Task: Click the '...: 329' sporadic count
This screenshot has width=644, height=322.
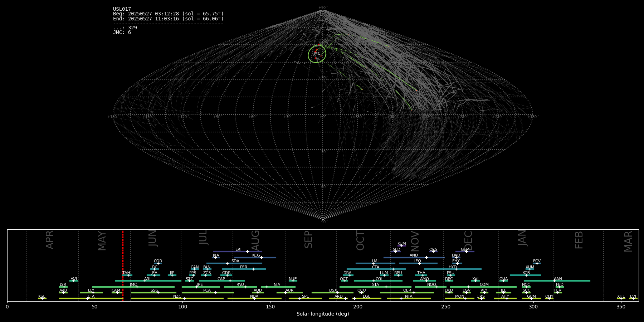Action: point(125,28)
